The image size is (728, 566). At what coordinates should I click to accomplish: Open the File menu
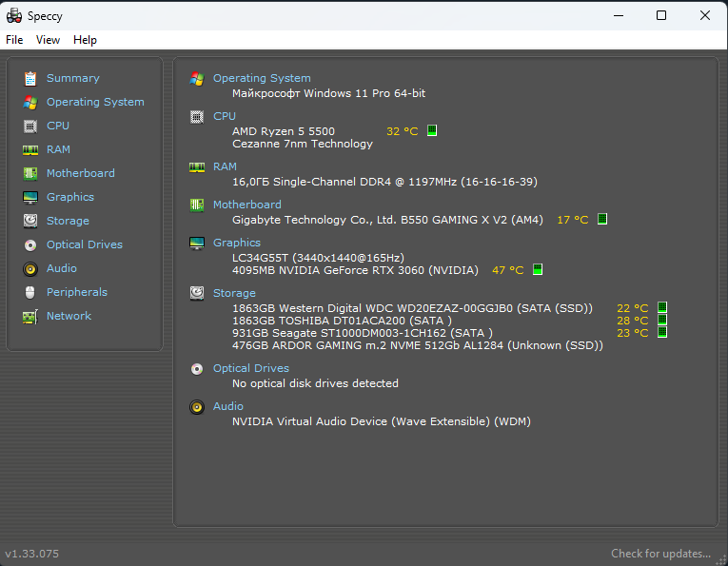click(14, 40)
